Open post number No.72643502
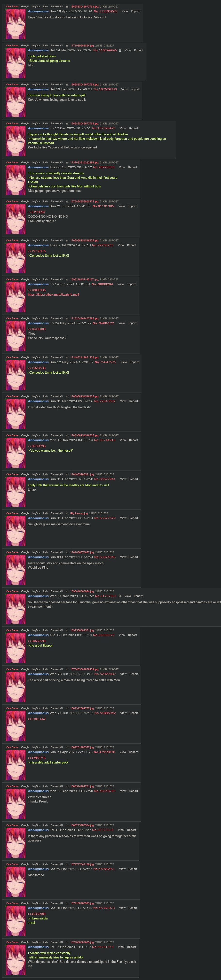The width and height of the screenshot is (221, 980). tap(105, 401)
